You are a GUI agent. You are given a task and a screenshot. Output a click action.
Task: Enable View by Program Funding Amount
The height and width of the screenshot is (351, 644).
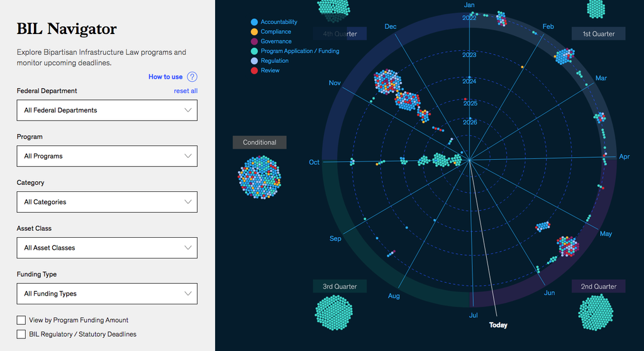coord(21,320)
